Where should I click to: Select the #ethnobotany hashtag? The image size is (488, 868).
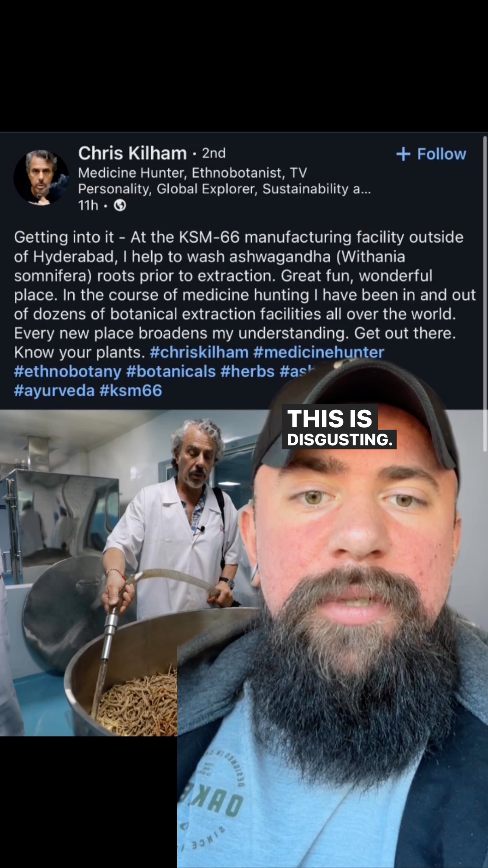tap(68, 372)
